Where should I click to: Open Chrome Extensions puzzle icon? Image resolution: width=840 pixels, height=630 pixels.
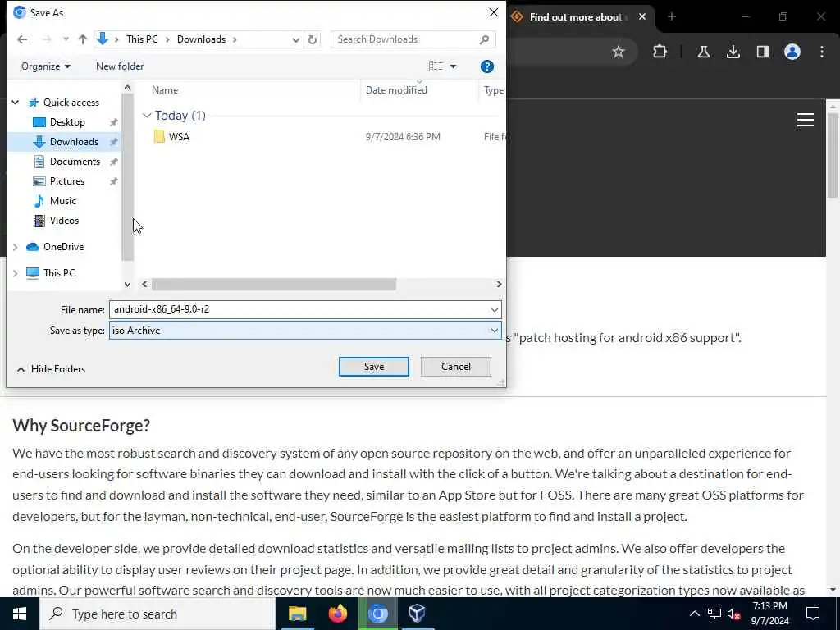click(660, 52)
